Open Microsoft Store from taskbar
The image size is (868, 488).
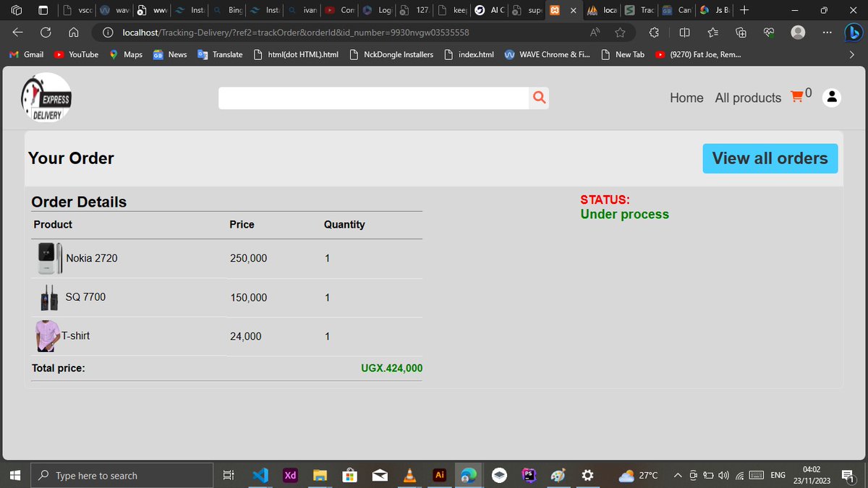349,475
